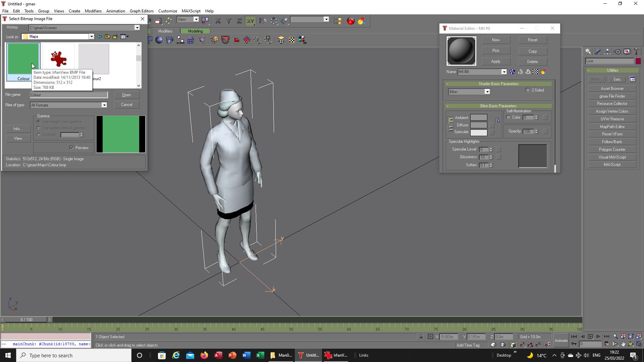Click Cancel in Select Bitmap dialog
The width and height of the screenshot is (644, 362).
click(126, 105)
